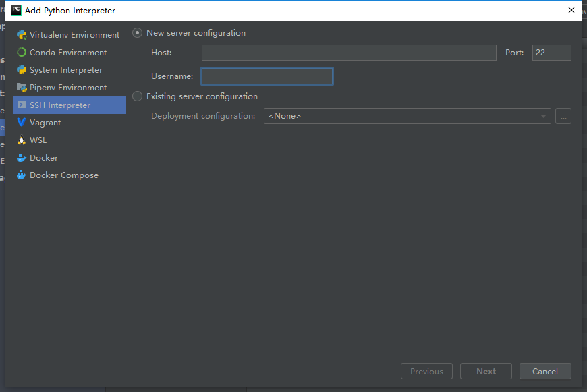Click the Vagrant V logo icon
The height and width of the screenshot is (392, 587).
22,123
